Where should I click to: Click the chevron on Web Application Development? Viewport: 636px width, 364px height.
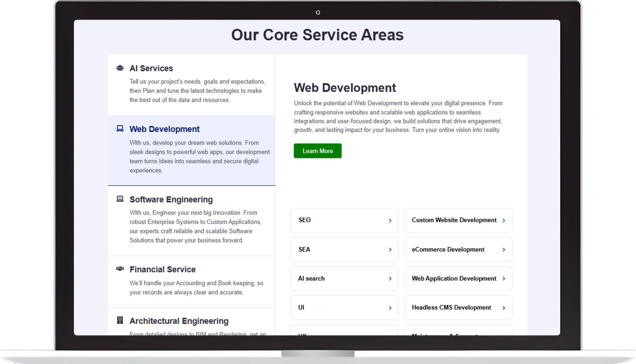coord(504,279)
